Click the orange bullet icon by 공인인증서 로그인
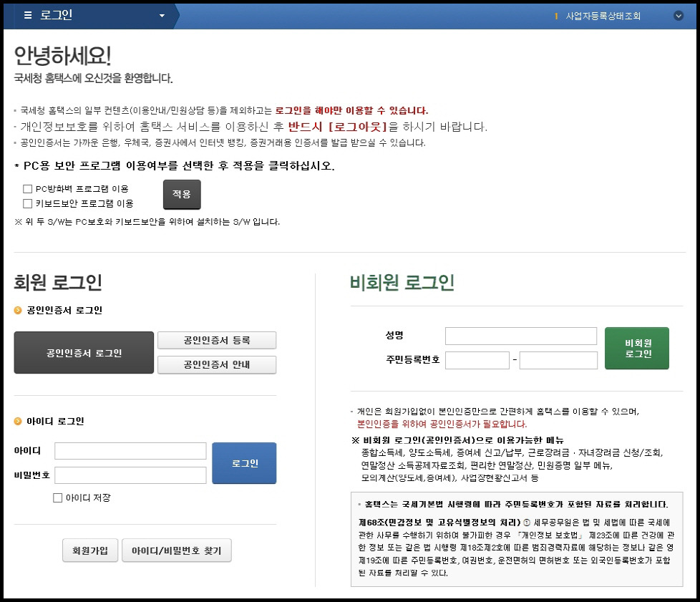Viewport: 700px width, 602px height. tap(18, 311)
